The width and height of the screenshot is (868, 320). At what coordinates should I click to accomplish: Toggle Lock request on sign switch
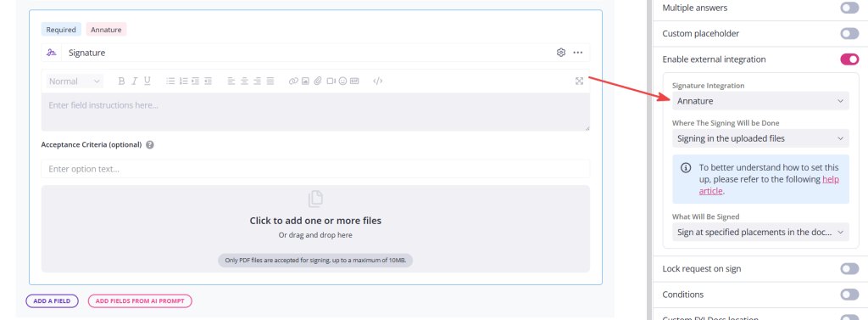click(849, 269)
